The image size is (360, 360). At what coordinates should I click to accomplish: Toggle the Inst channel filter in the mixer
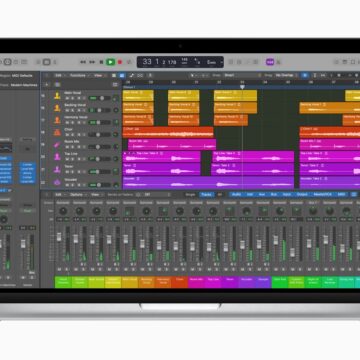point(250,194)
